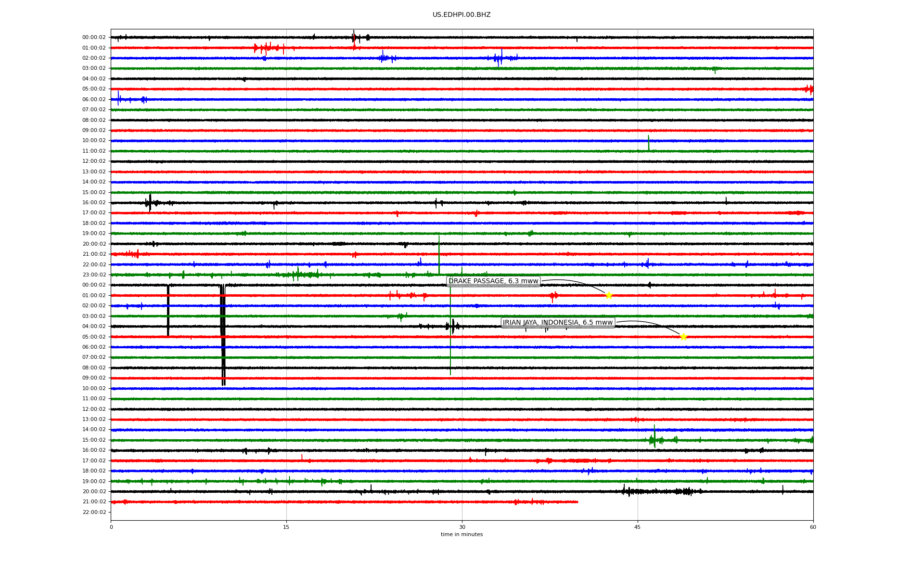Click the US.EDHPI.00.BHZ plot title

[462, 15]
